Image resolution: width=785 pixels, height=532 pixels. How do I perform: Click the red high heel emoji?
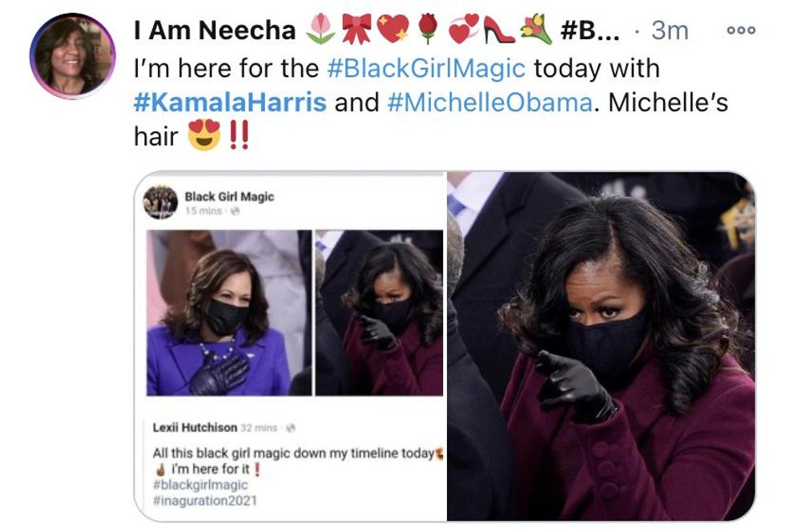(x=498, y=30)
